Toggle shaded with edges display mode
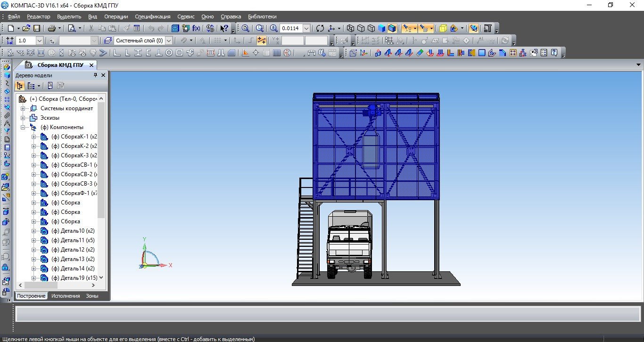Image resolution: width=644 pixels, height=342 pixels. [392, 28]
